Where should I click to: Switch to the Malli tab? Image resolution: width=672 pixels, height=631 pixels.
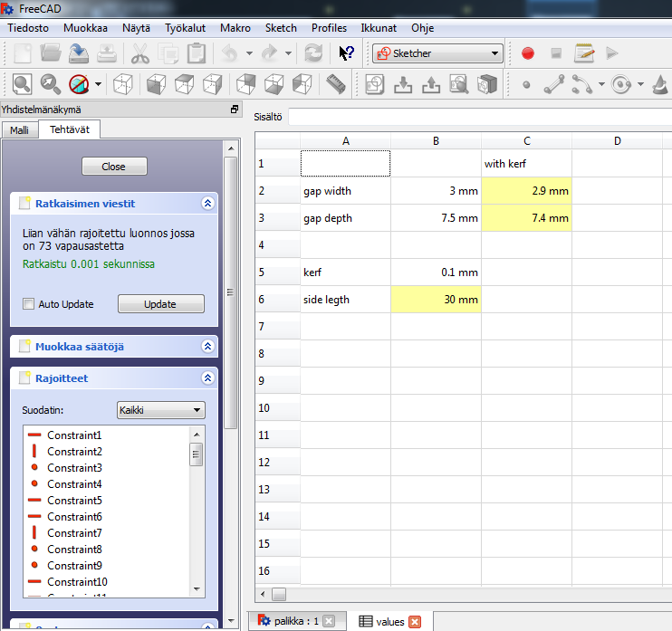point(19,130)
